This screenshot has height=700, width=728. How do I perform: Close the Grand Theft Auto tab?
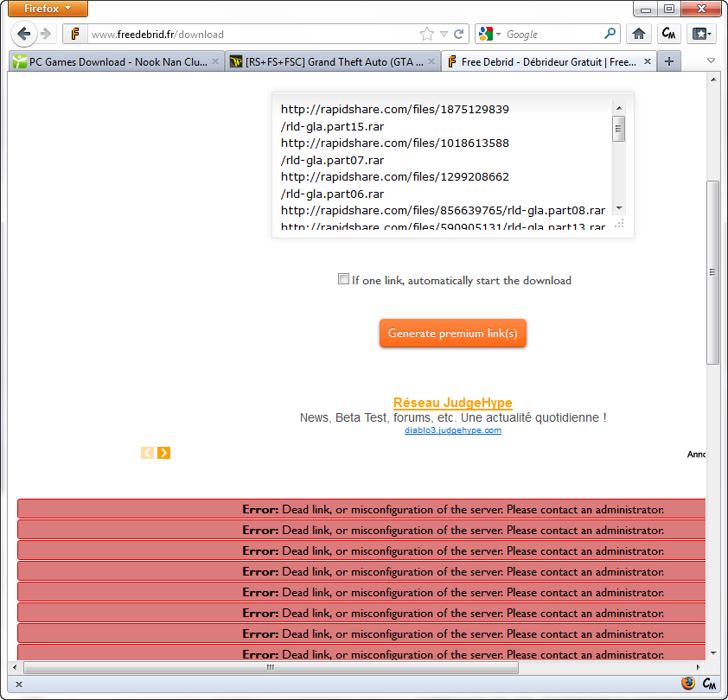click(431, 61)
